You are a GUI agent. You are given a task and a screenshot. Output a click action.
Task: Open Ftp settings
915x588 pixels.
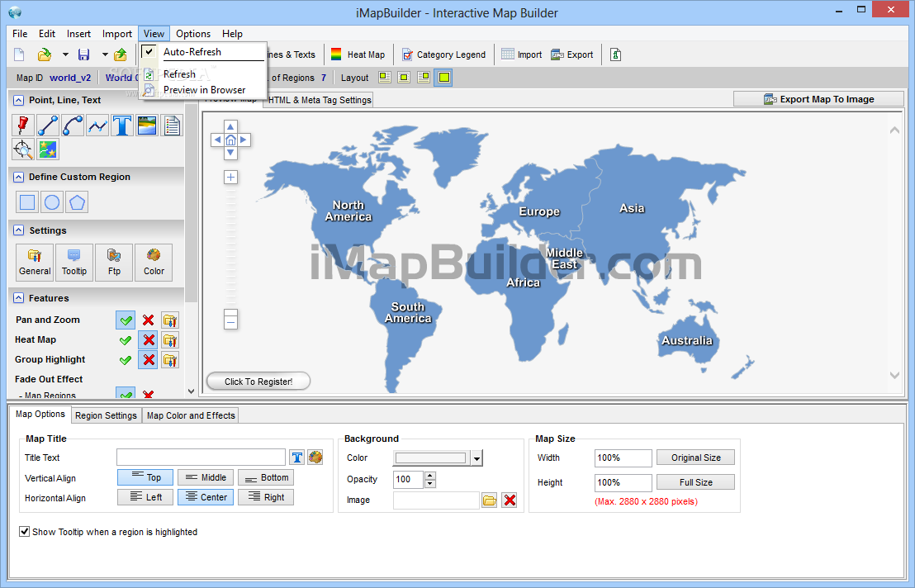[114, 263]
